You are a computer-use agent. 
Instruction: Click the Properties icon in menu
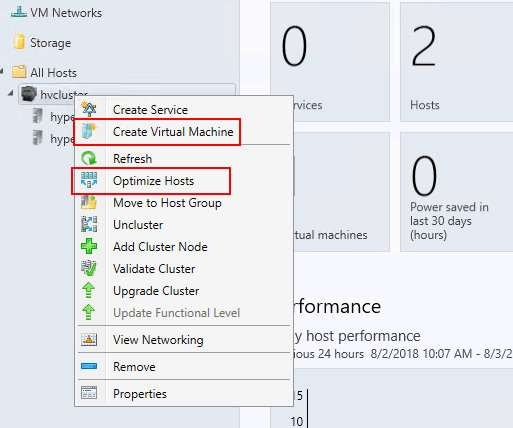point(89,393)
